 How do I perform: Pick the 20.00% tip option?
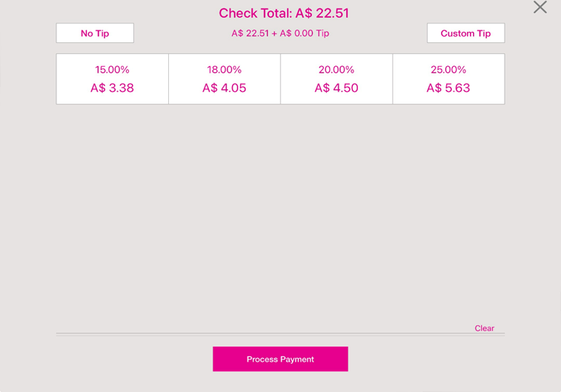[336, 70]
